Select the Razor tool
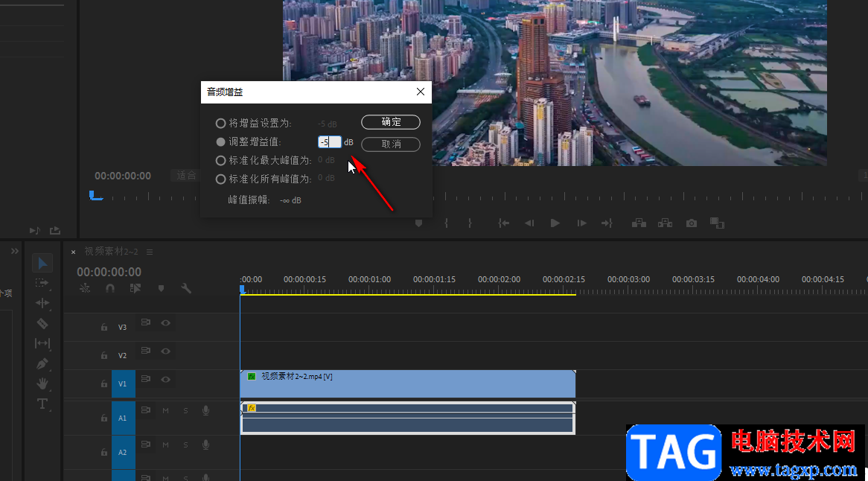Screen dimensions: 868x481 click(42, 323)
